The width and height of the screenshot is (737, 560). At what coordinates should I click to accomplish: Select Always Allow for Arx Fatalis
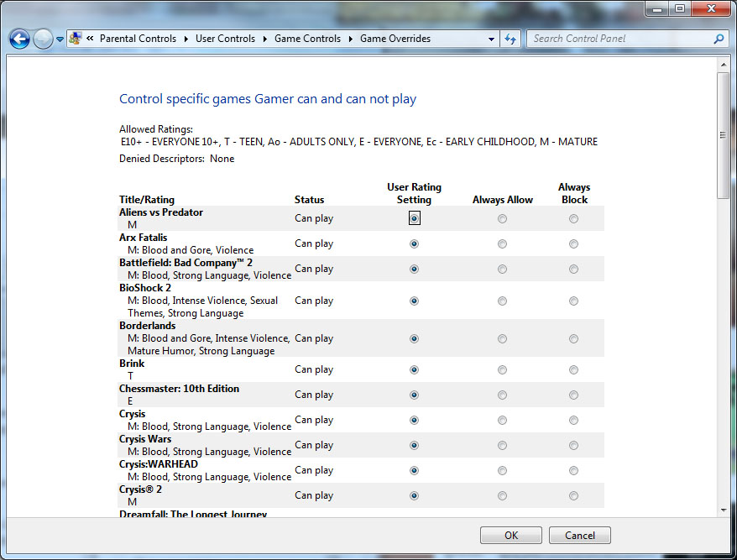coord(503,243)
